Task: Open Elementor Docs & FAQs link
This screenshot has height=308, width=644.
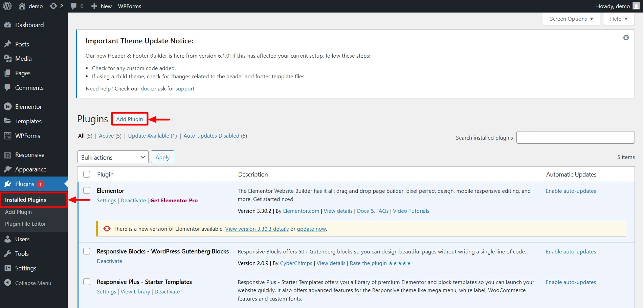Action: tap(373, 211)
